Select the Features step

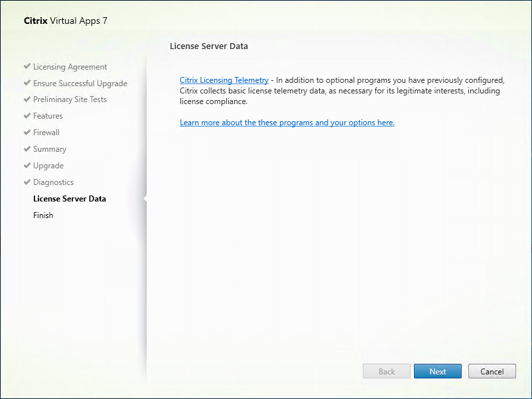pos(48,116)
